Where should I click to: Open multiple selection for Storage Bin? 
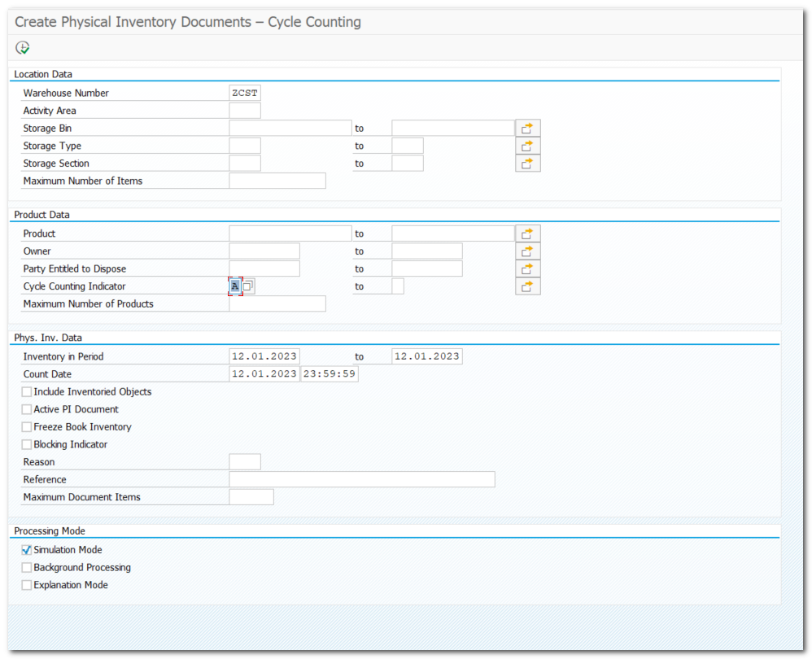point(526,127)
